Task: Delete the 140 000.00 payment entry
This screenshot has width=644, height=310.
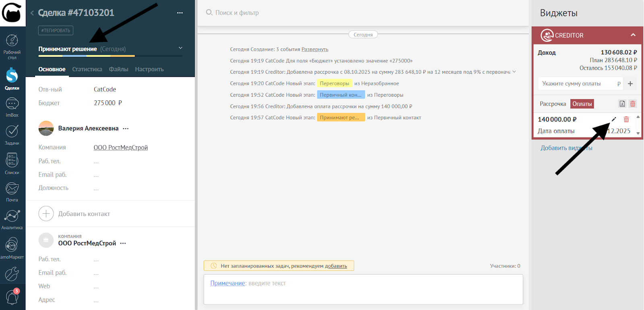Action: (626, 119)
